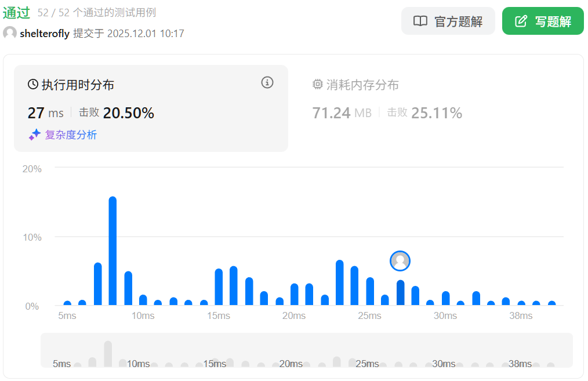Open the shelterofly username link
Screen dimensions: 588x381
coord(45,34)
